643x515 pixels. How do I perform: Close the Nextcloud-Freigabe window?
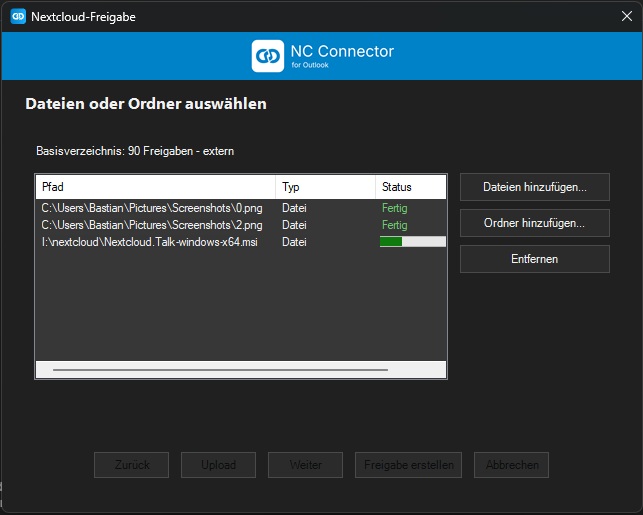626,16
